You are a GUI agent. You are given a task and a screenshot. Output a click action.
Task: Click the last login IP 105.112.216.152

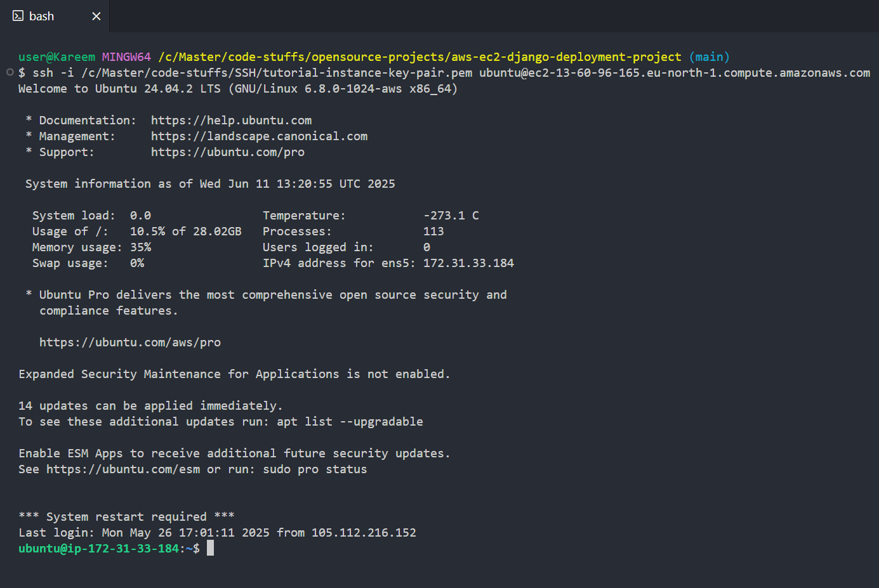(x=364, y=533)
